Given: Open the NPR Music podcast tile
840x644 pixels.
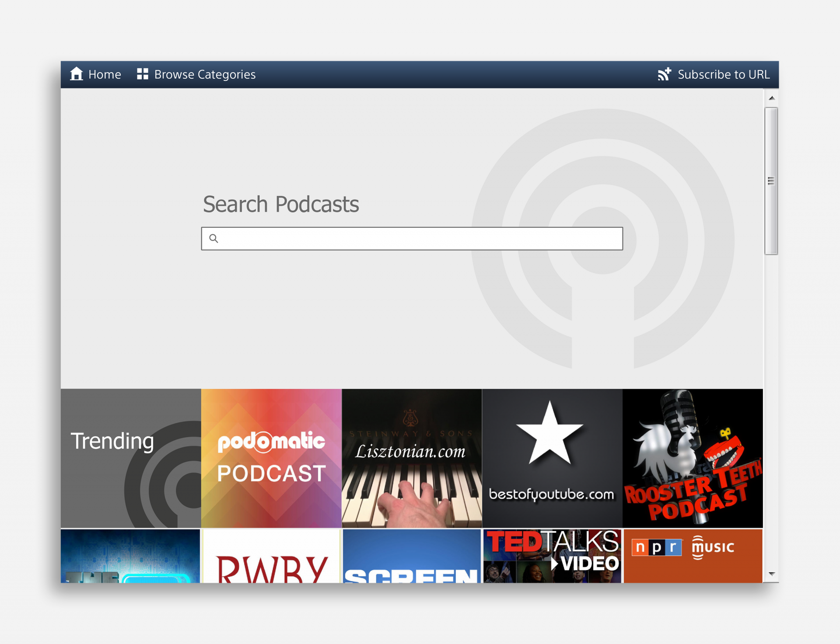Looking at the screenshot, I should [x=693, y=556].
